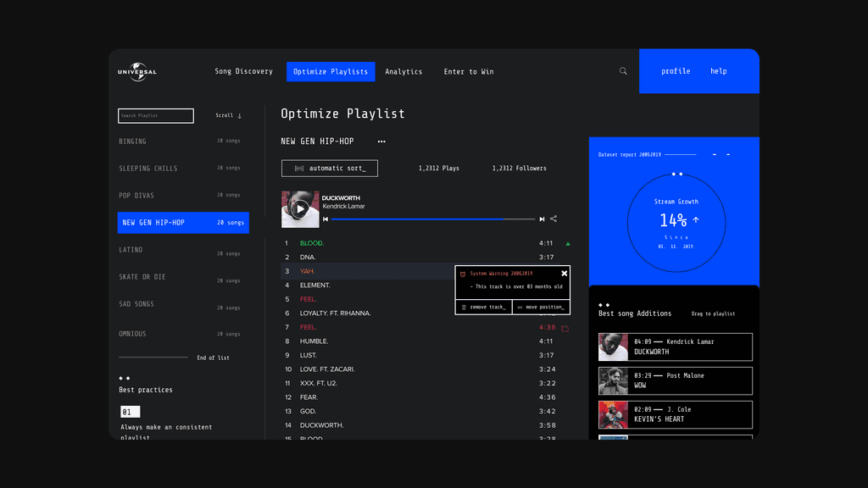868x488 pixels.
Task: Click the Post Malone WOW cover thumbnail
Action: click(x=614, y=380)
